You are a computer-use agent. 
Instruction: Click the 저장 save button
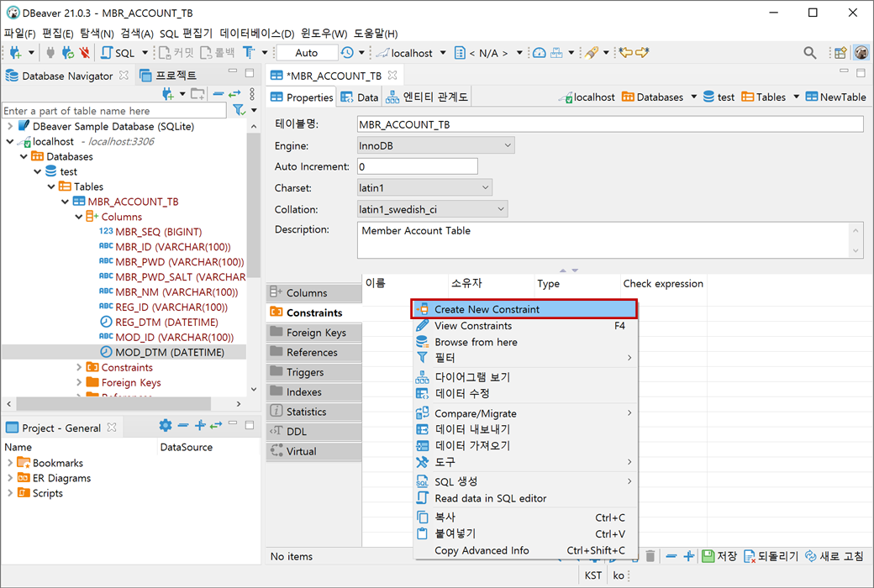[x=719, y=556]
